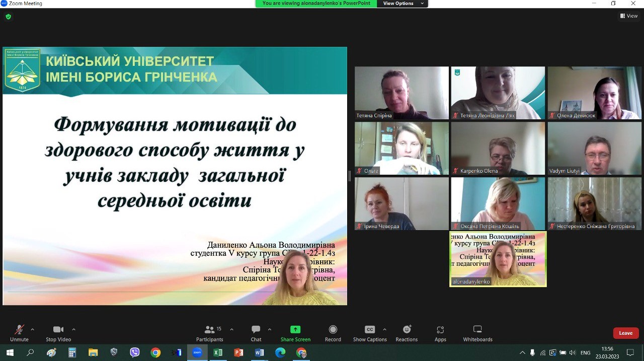
Task: Select Vadym Liutyi's video tile
Action: click(594, 148)
